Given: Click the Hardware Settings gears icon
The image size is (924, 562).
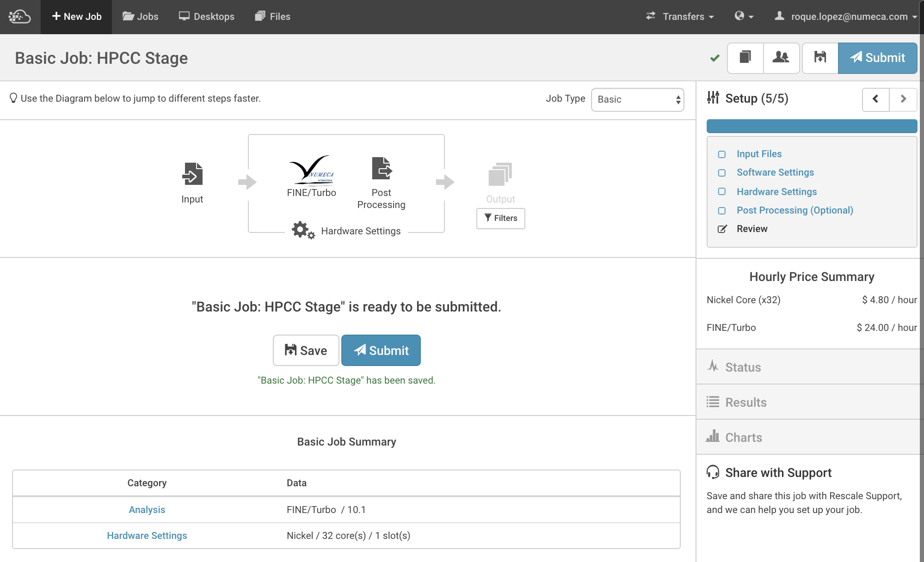Looking at the screenshot, I should pyautogui.click(x=302, y=230).
